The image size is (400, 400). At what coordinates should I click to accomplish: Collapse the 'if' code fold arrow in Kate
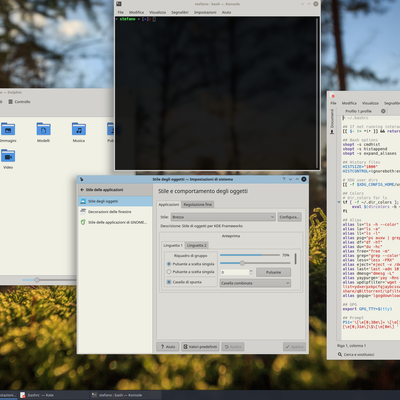click(x=339, y=202)
